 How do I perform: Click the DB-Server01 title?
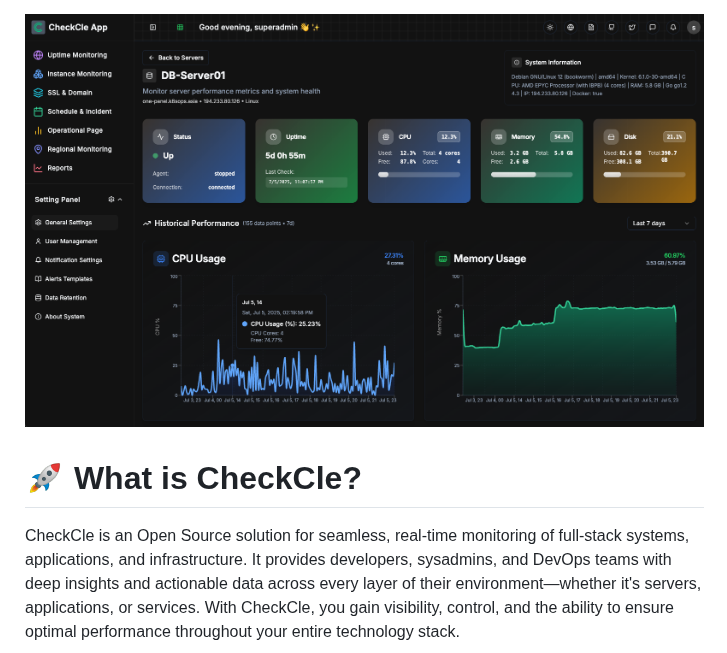pyautogui.click(x=193, y=75)
